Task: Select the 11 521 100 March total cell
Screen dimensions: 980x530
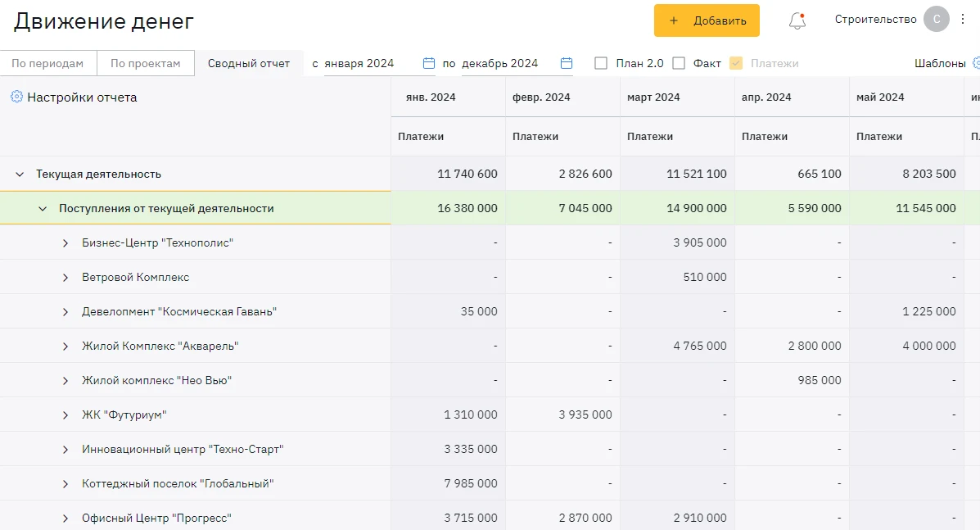Action: coord(678,174)
